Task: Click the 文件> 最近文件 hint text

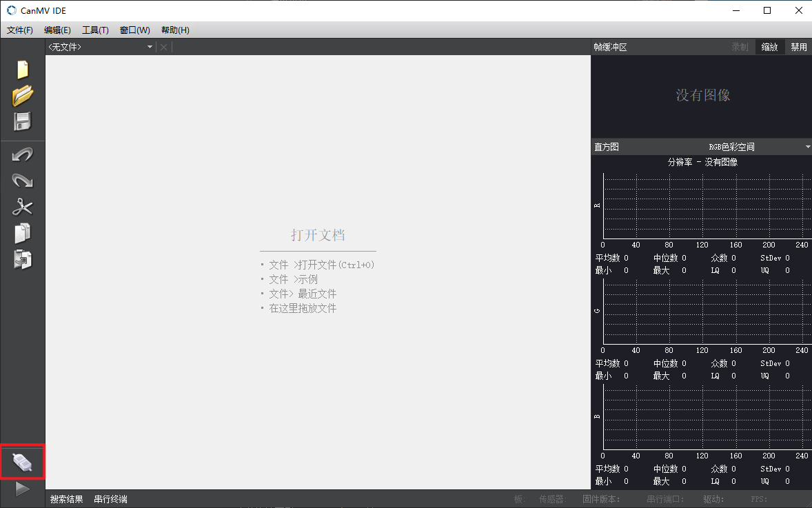Action: [x=303, y=294]
